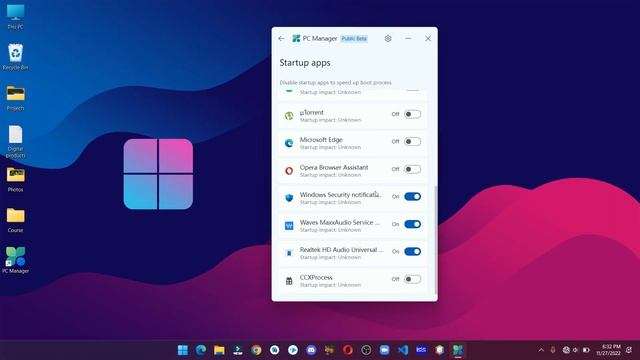Select the This PC desktop icon

16,16
